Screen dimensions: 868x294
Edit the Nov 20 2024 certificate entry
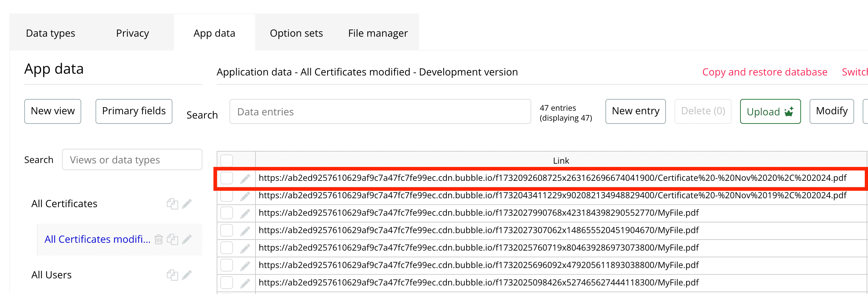point(245,178)
